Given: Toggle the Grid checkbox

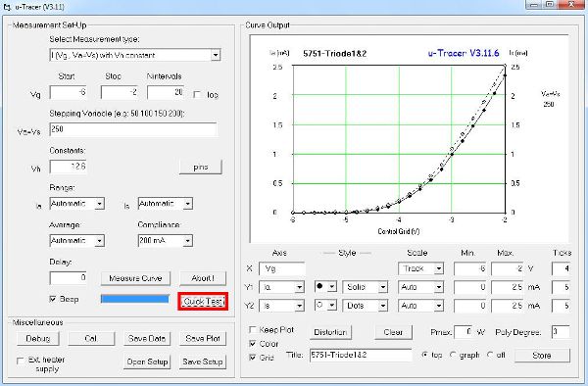Looking at the screenshot, I should pos(253,358).
